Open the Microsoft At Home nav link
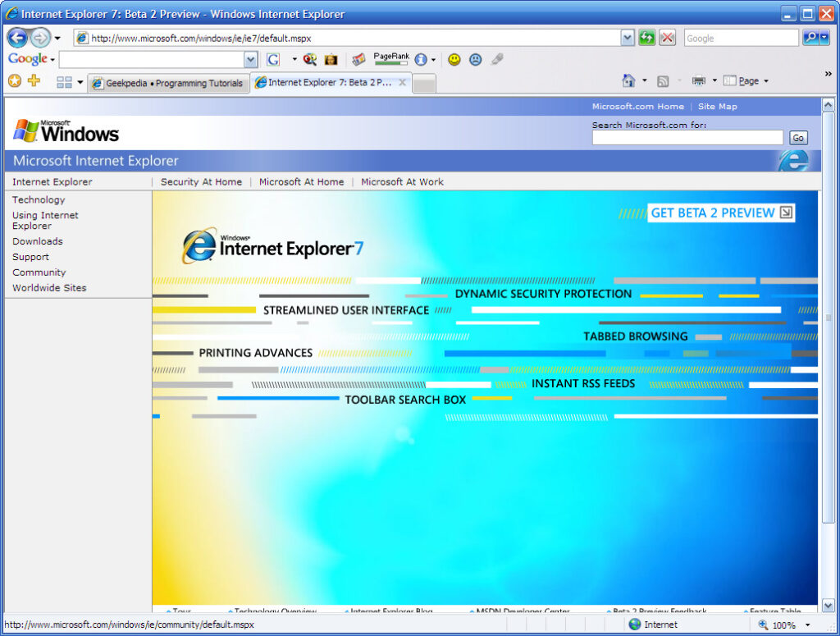The width and height of the screenshot is (840, 636). coord(302,181)
